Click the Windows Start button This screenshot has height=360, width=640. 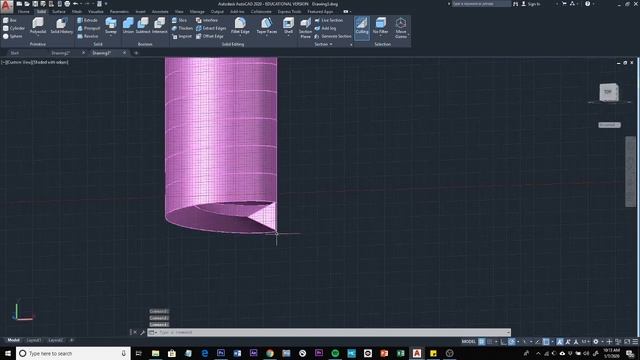click(x=8, y=353)
